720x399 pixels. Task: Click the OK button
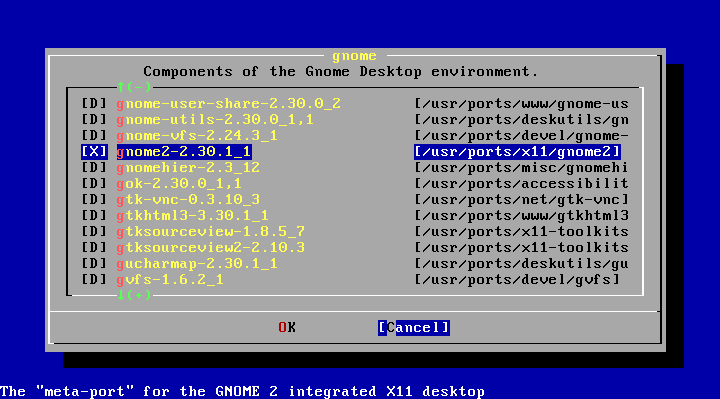287,327
